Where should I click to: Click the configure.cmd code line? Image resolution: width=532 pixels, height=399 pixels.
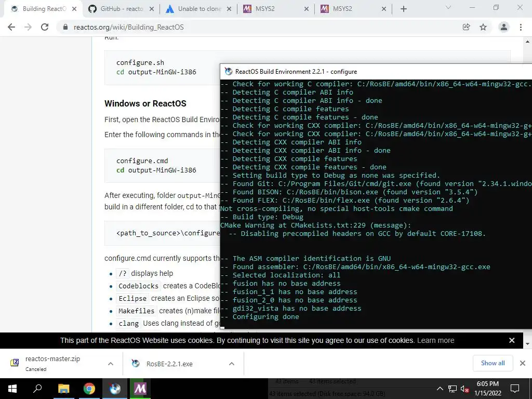(142, 161)
